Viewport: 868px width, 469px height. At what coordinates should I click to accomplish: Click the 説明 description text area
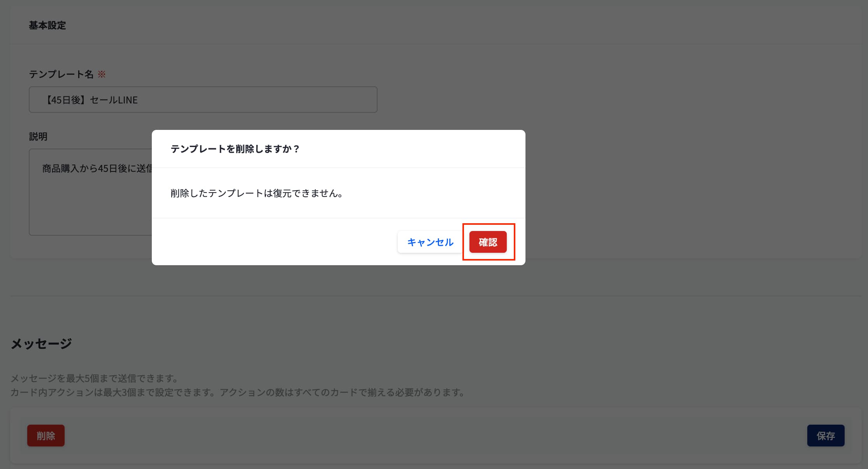pyautogui.click(x=90, y=206)
